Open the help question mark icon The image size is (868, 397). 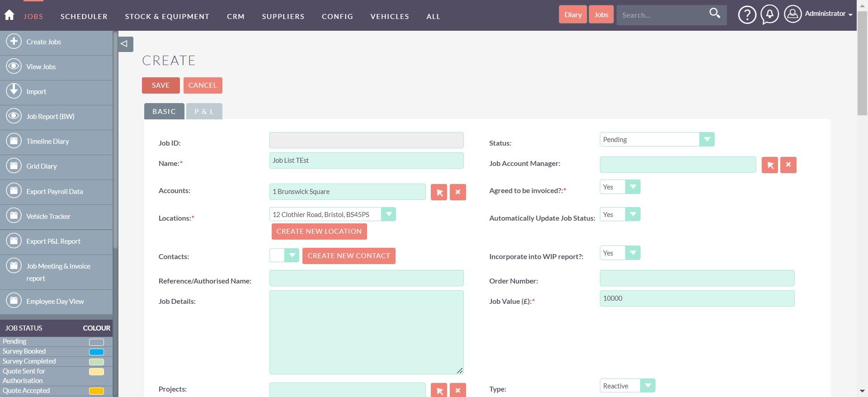(x=747, y=15)
